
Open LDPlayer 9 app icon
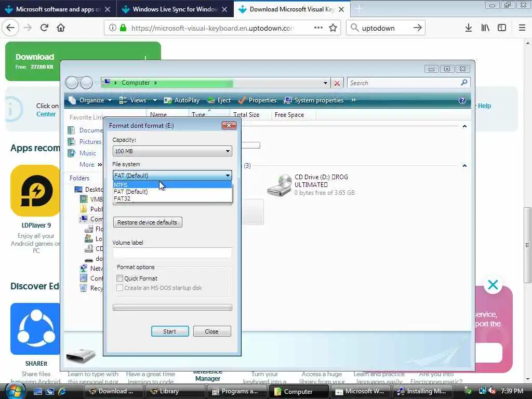tap(35, 191)
